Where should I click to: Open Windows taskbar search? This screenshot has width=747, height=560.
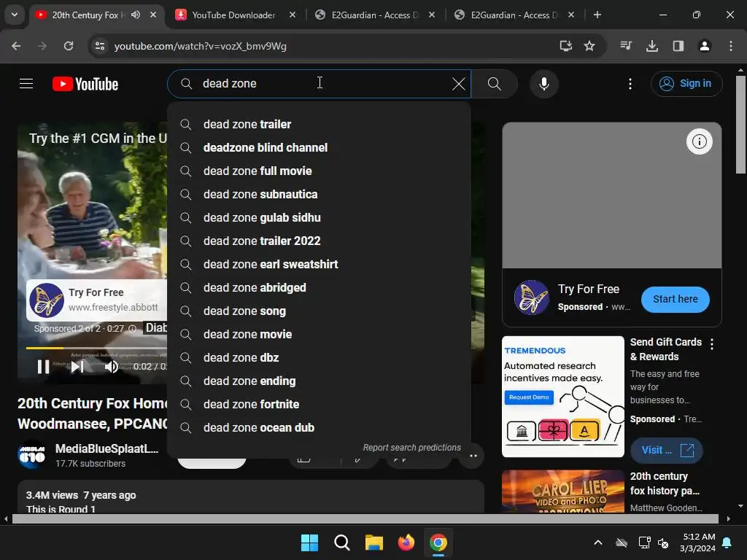[341, 542]
